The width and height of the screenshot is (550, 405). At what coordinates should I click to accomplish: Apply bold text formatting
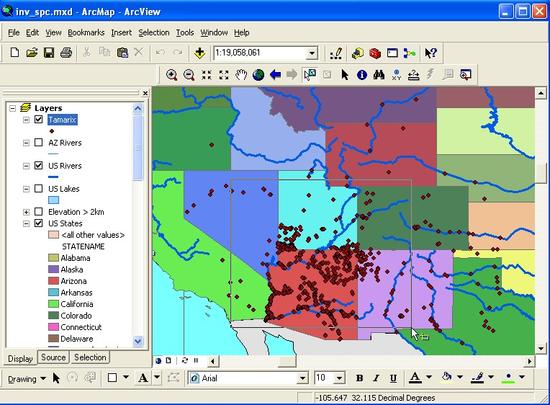pyautogui.click(x=359, y=378)
